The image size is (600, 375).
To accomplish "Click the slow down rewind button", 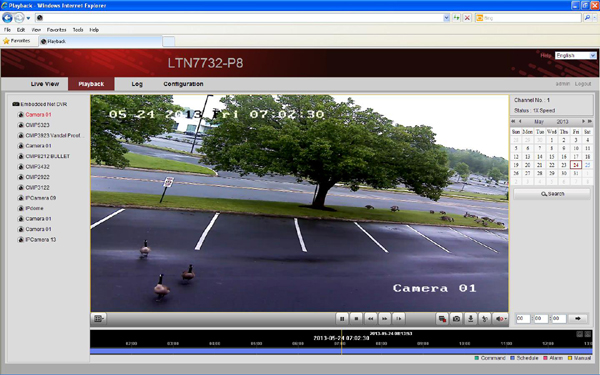I will pyautogui.click(x=370, y=318).
